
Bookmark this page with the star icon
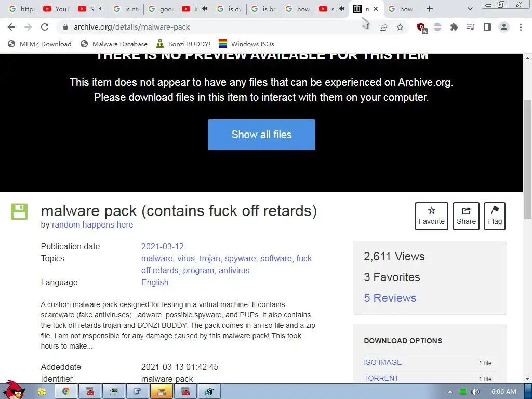[400, 27]
